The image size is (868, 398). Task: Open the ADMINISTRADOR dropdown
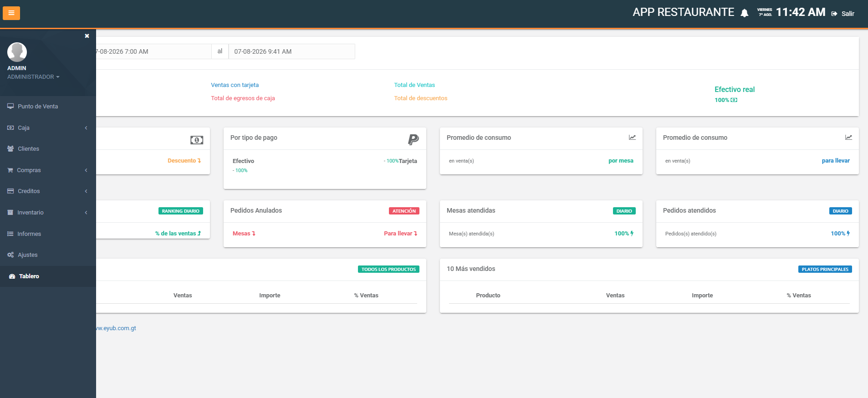(33, 77)
